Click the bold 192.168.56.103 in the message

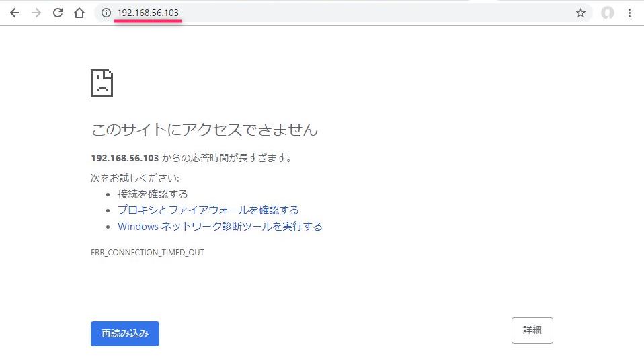tap(125, 158)
